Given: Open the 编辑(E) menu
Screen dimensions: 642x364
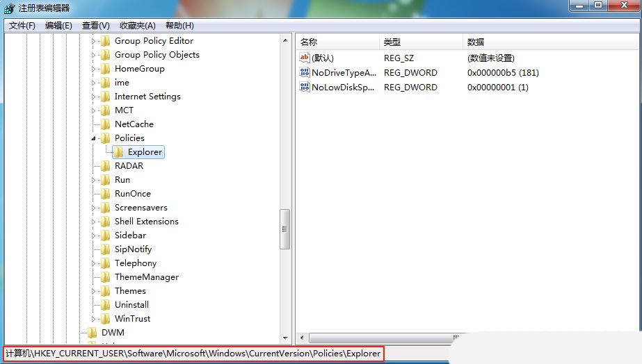Looking at the screenshot, I should [x=58, y=26].
